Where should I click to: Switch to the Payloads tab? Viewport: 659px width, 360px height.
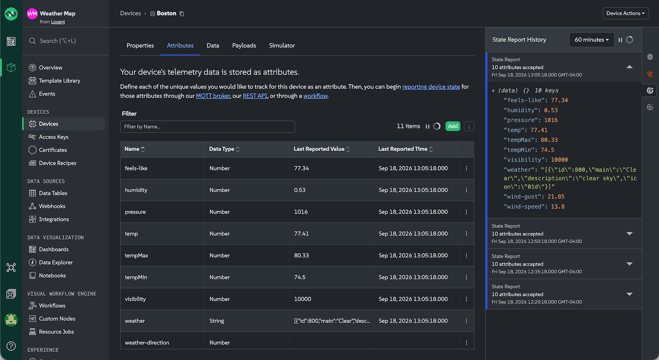(x=244, y=46)
